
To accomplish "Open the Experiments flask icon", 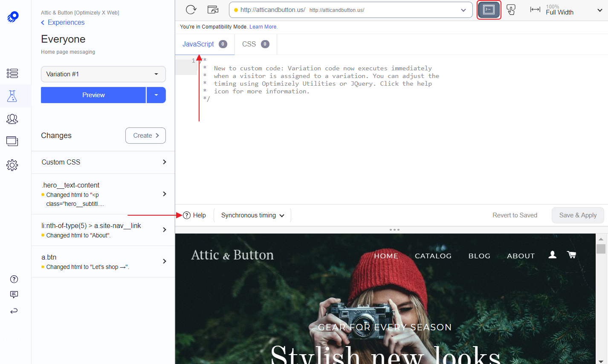I will click(x=12, y=96).
